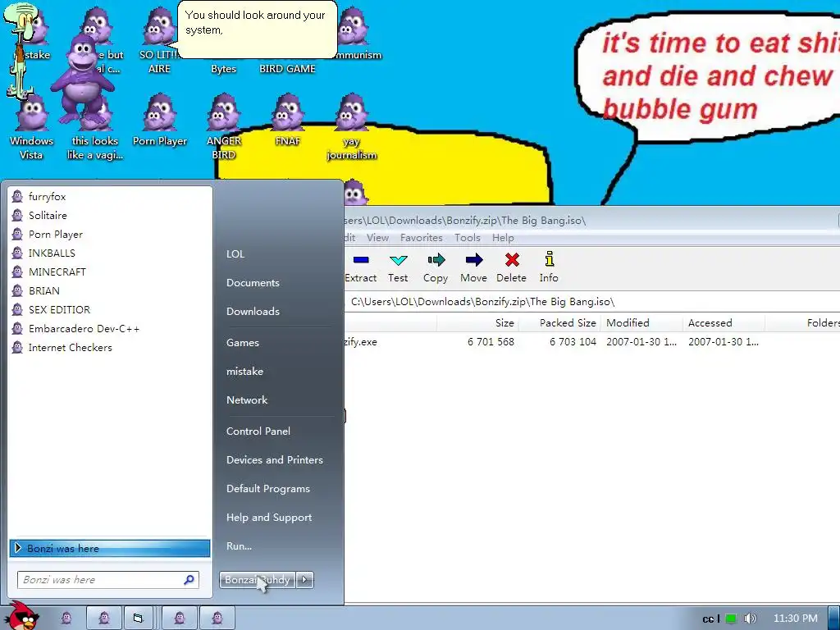Viewport: 840px width, 630px height.
Task: Select the Bytes desktop icon
Action: pyautogui.click(x=223, y=69)
